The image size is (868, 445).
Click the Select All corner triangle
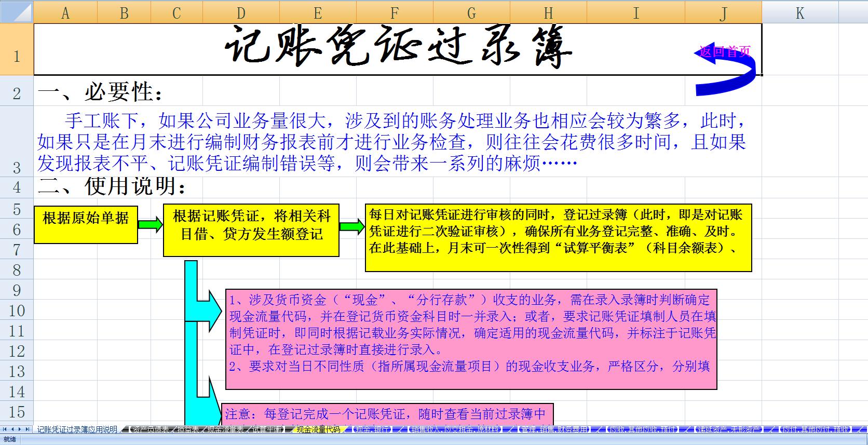(17, 12)
